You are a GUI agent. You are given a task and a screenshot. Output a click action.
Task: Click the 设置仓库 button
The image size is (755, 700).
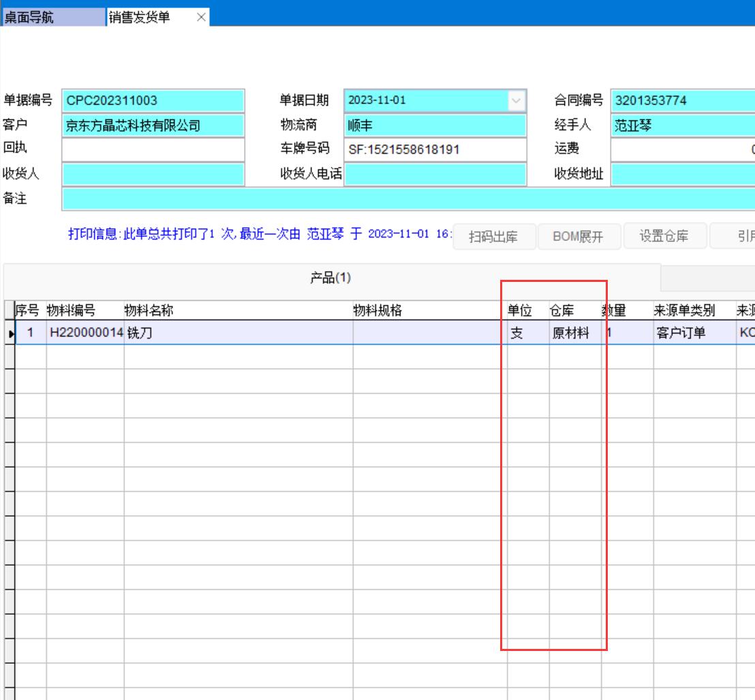tap(664, 237)
